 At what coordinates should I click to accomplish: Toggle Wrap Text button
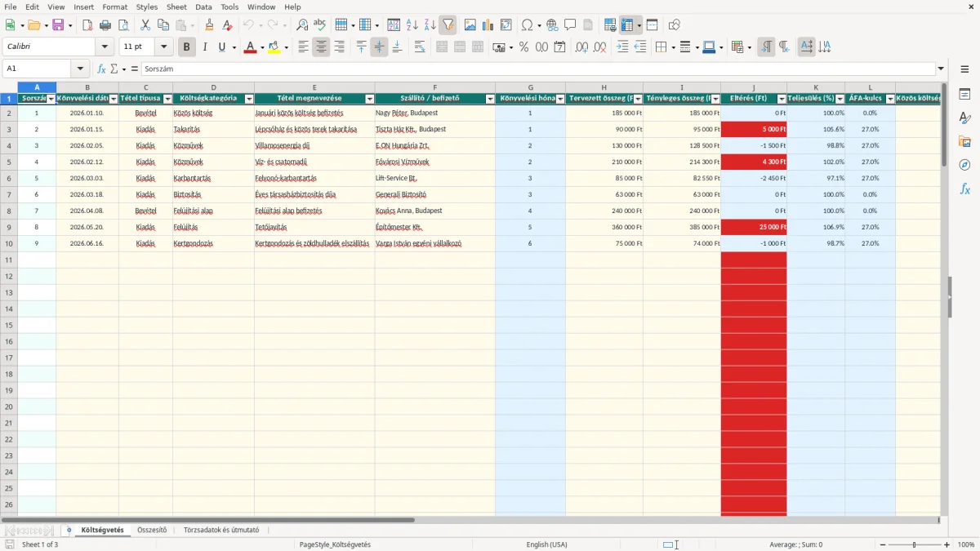(x=419, y=47)
